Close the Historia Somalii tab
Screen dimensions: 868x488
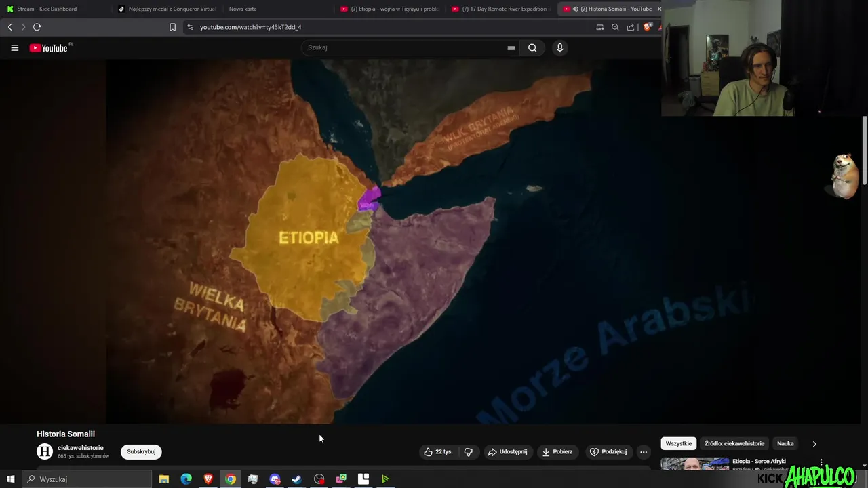click(658, 9)
